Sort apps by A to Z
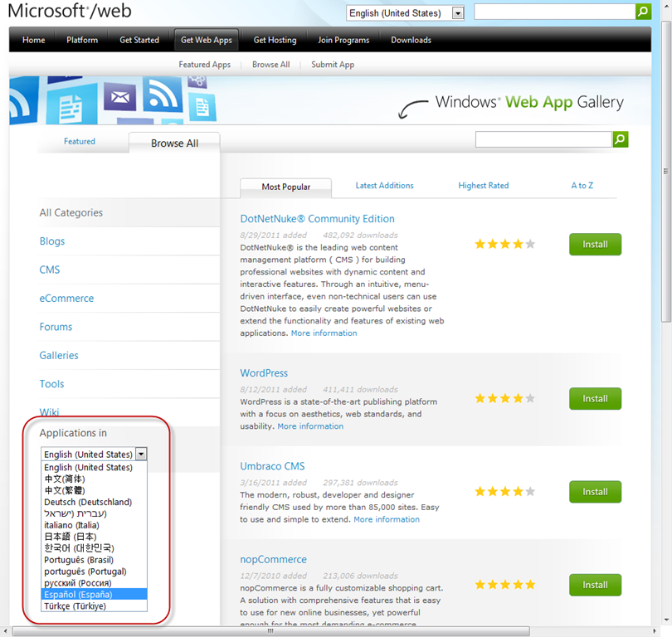 click(582, 186)
